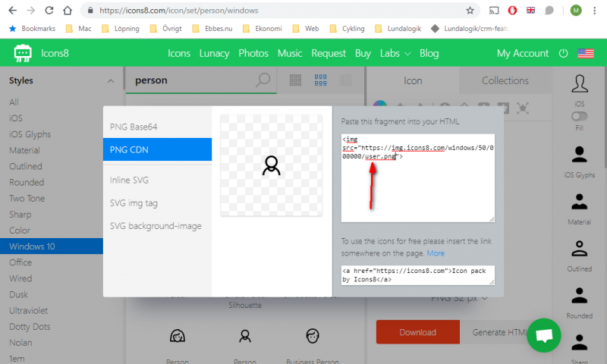Follow the More link
607x364 pixels.
pyautogui.click(x=436, y=253)
